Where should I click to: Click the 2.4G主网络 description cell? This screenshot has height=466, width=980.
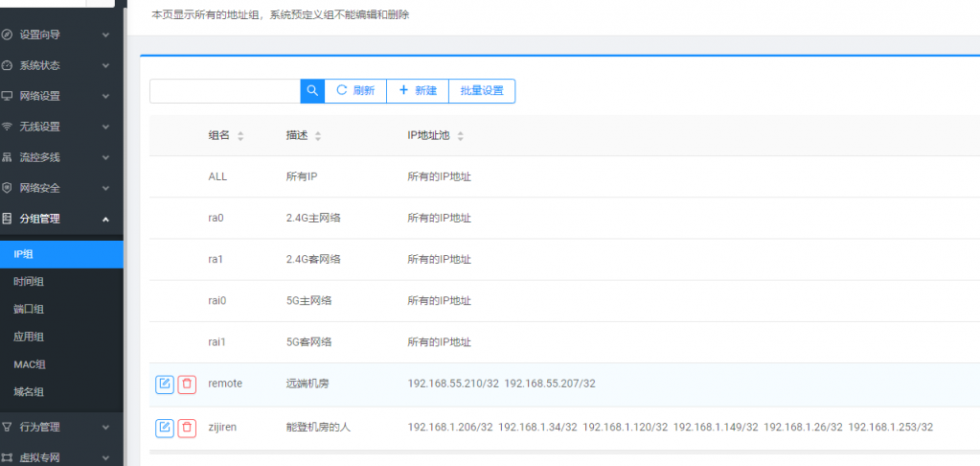click(313, 219)
